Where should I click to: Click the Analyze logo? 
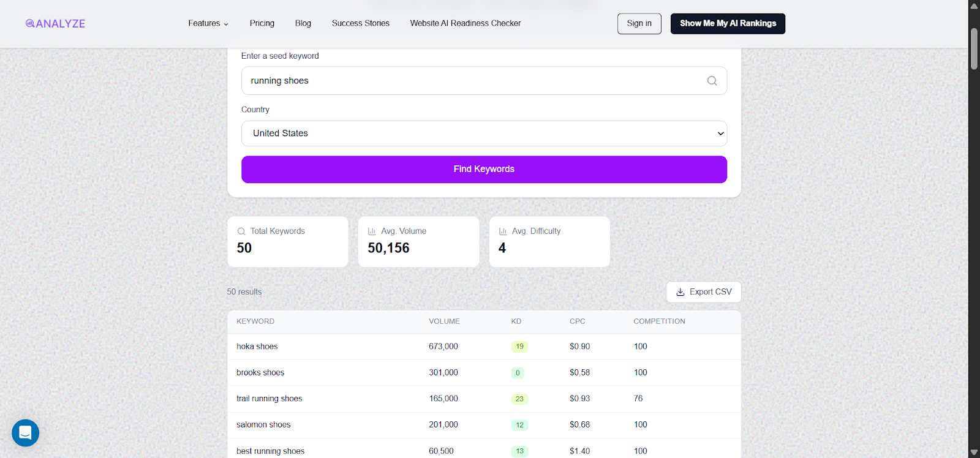(55, 23)
